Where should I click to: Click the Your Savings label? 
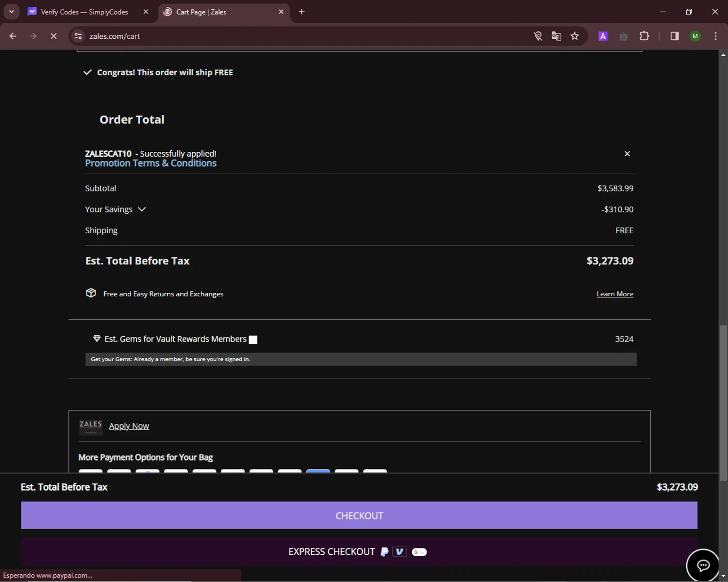[109, 210]
